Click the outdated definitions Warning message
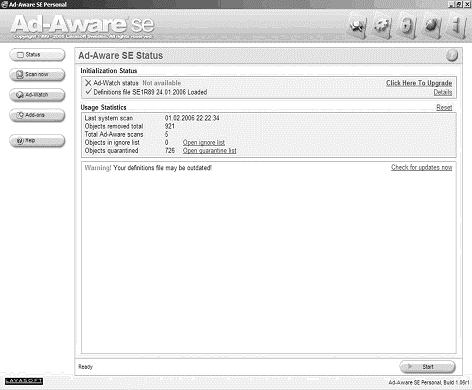Viewport: 472px width, 390px height. pos(148,168)
